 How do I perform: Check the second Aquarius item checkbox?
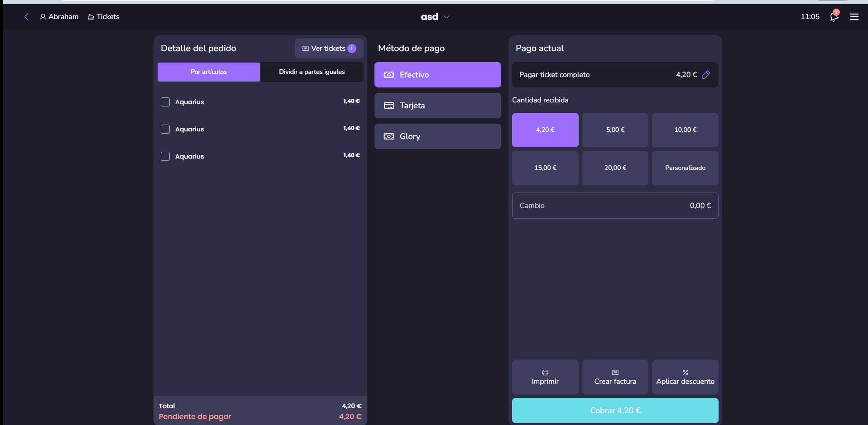point(165,129)
